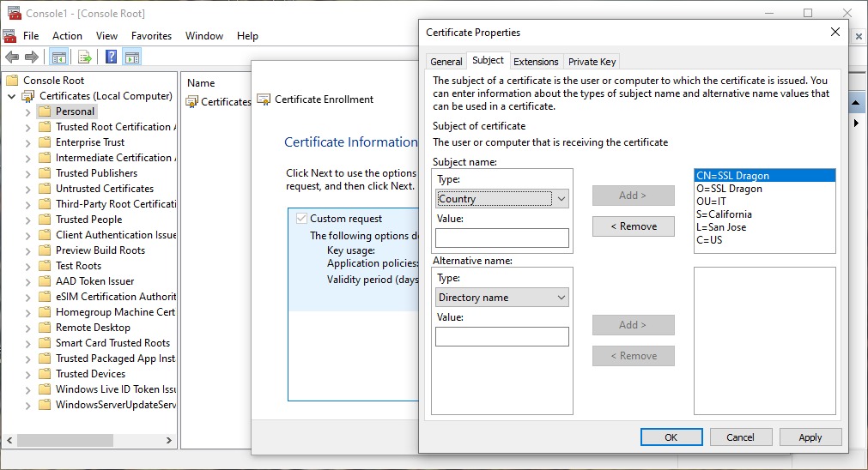
Task: Select Homegroup Machine Certificates tree item
Action: coord(115,312)
